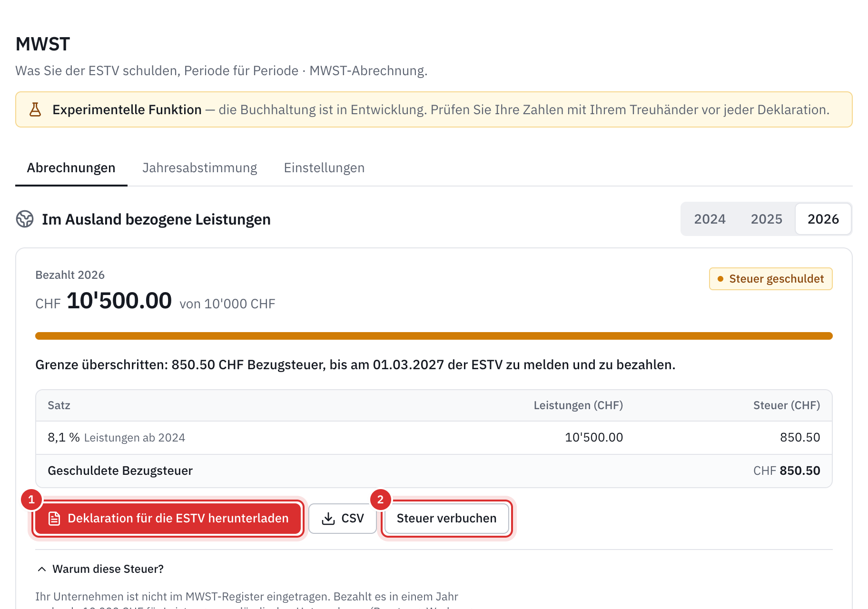
Task: Select year 2026
Action: click(823, 219)
